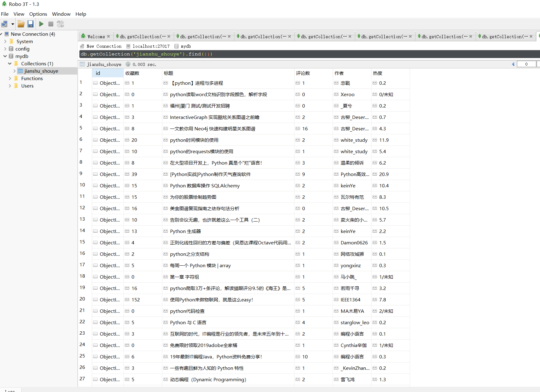Select author cell Xeroo
Screen dimensions: 540x392
pyautogui.click(x=352, y=95)
